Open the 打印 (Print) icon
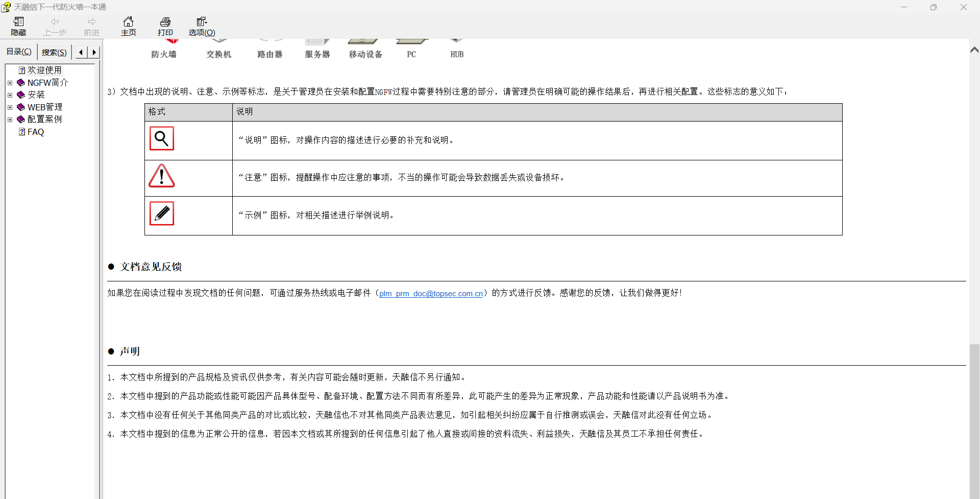980x499 pixels. [165, 26]
